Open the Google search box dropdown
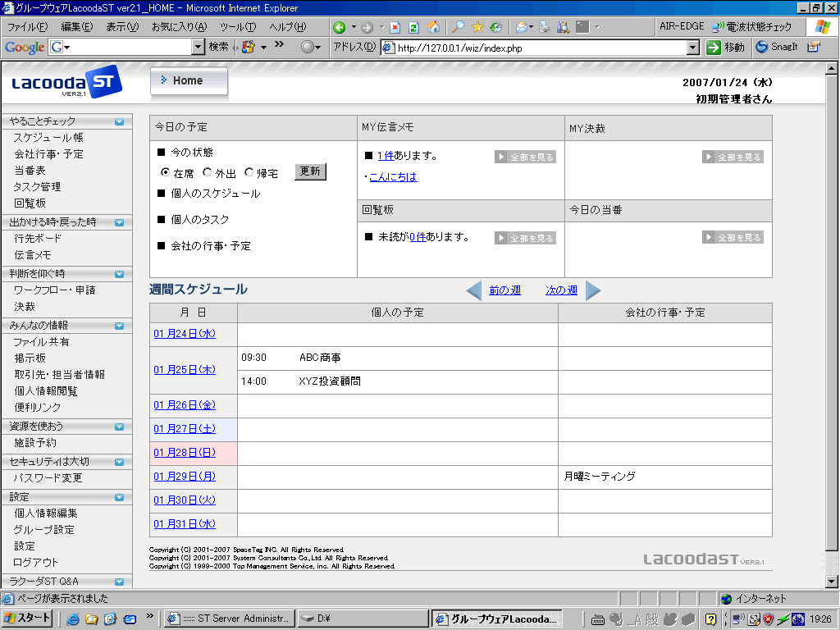The image size is (840, 630). click(x=197, y=48)
